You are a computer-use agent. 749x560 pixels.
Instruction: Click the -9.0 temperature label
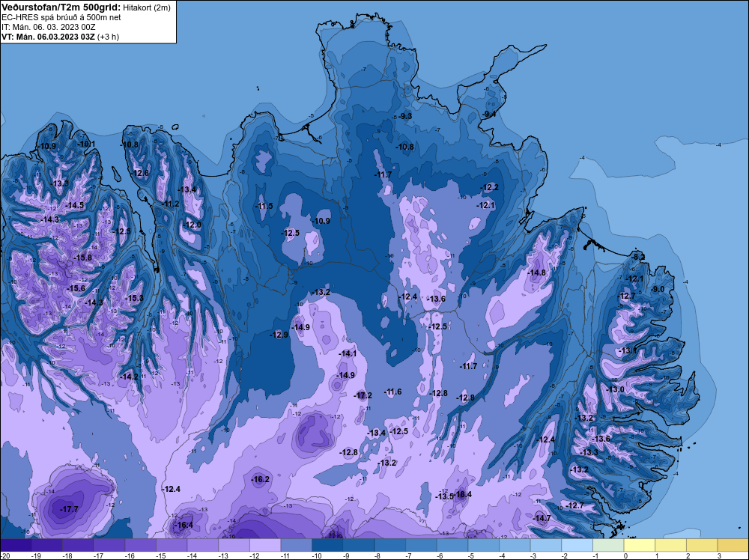coord(658,289)
